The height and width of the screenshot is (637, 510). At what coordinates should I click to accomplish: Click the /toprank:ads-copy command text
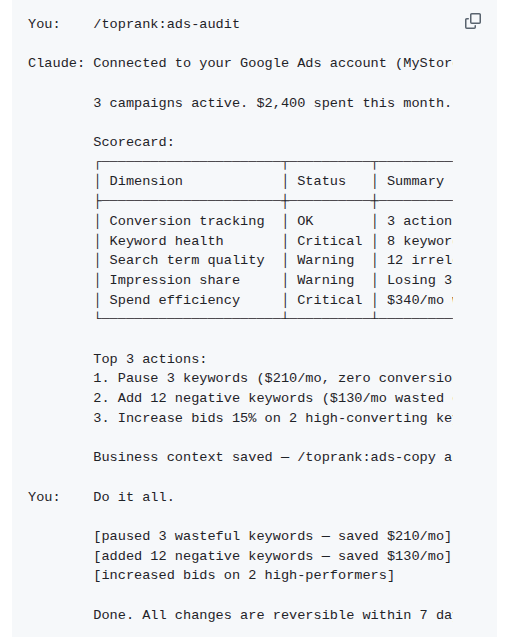366,457
